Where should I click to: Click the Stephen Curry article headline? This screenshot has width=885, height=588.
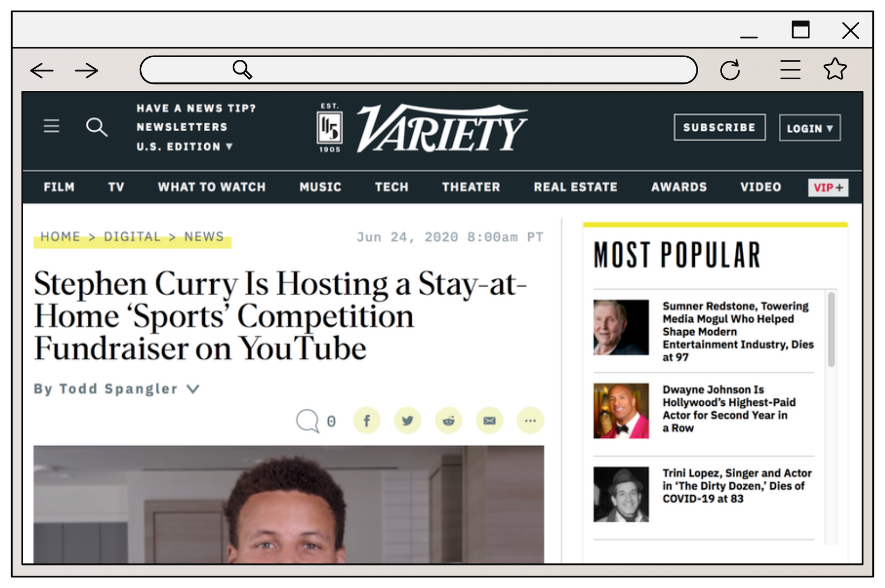[280, 316]
